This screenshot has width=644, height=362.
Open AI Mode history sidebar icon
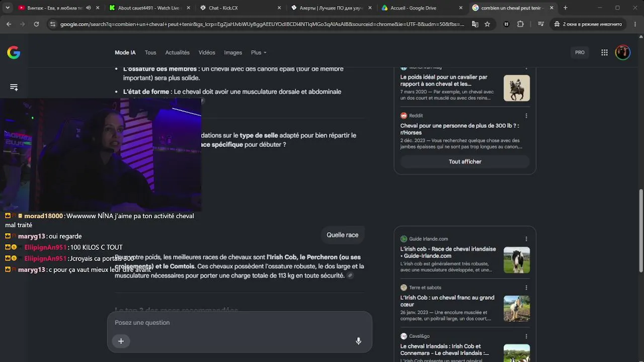[x=14, y=87]
